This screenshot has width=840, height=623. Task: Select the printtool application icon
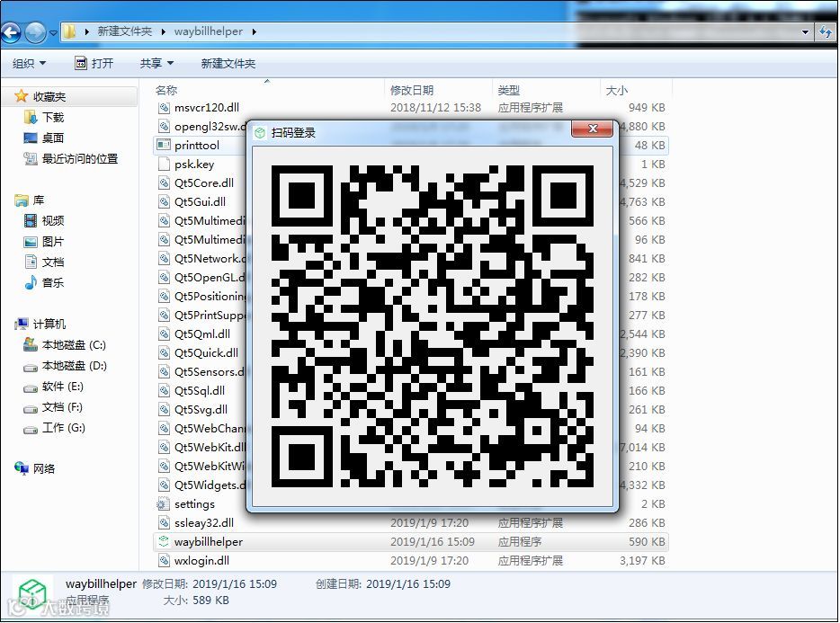(164, 145)
